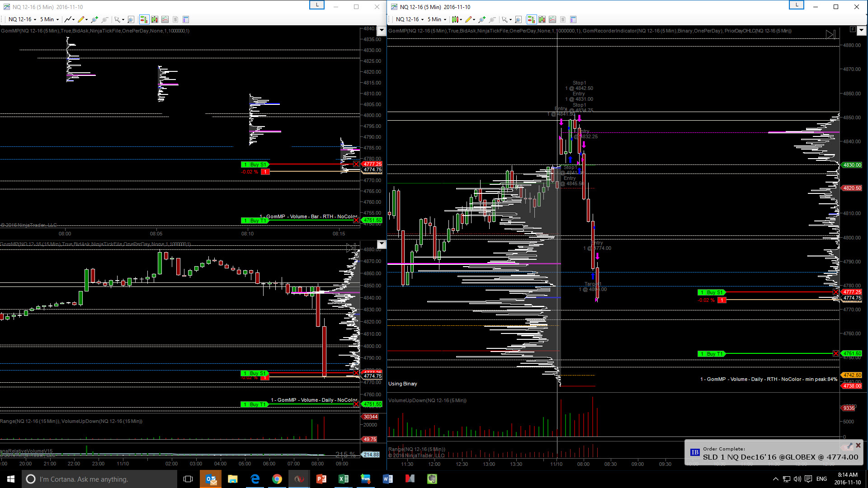Open the Indicators icon in left window

point(165,19)
